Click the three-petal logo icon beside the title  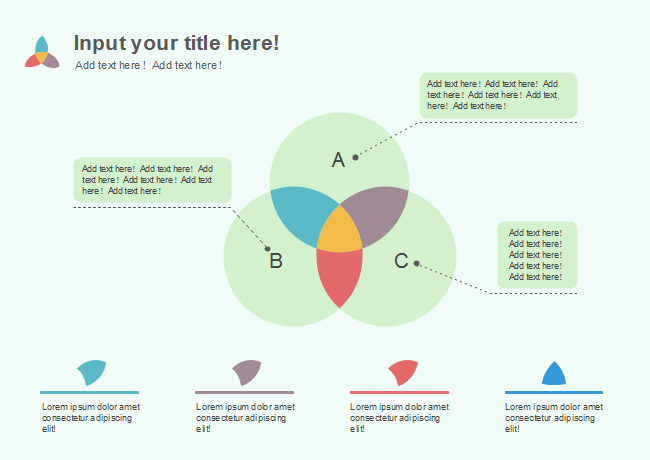(x=42, y=54)
